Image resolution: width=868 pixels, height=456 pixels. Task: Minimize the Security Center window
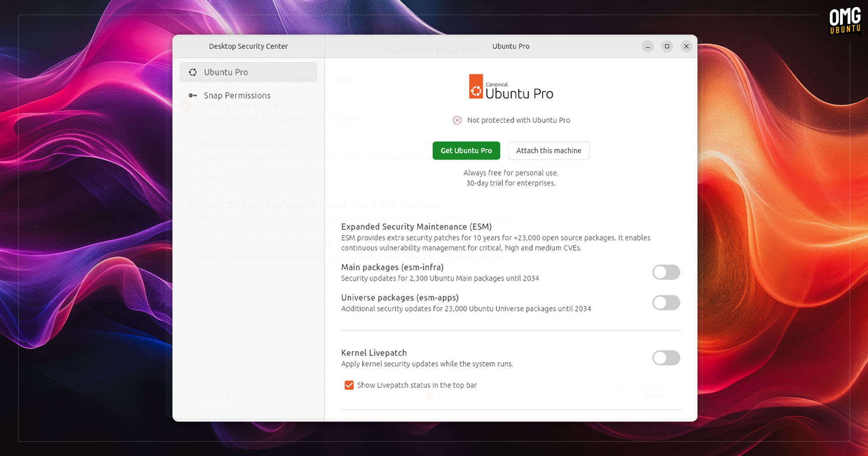(x=648, y=46)
